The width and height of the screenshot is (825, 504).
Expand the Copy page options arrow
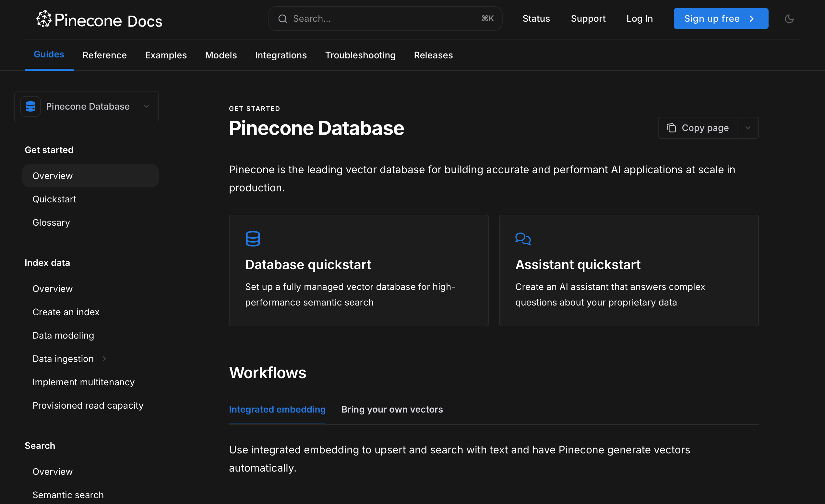(748, 127)
